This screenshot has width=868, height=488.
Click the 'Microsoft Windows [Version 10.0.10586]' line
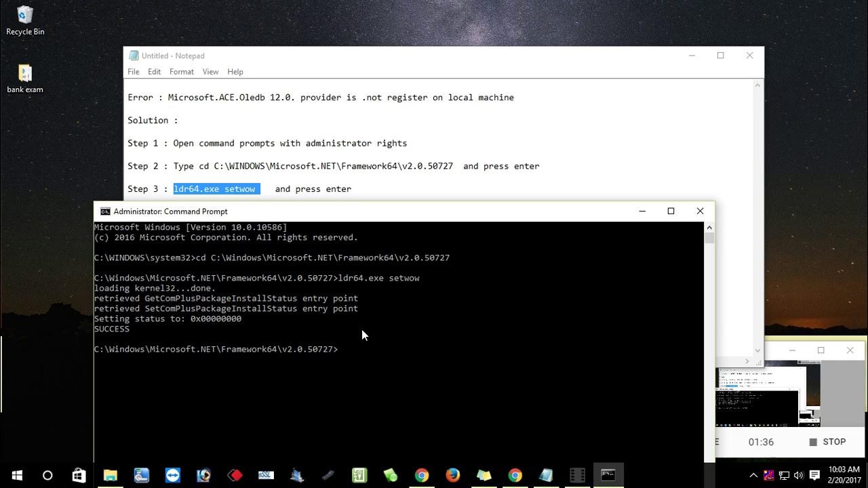pyautogui.click(x=191, y=227)
